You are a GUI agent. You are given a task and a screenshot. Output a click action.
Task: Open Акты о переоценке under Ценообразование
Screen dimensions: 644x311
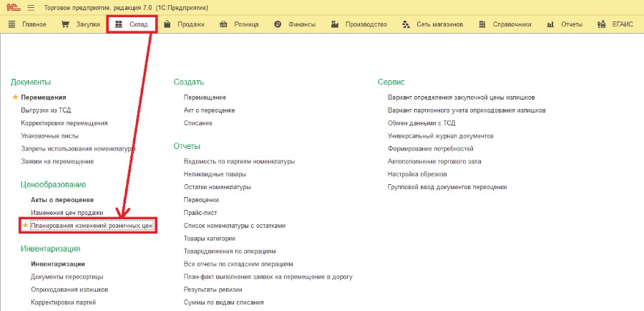[62, 200]
